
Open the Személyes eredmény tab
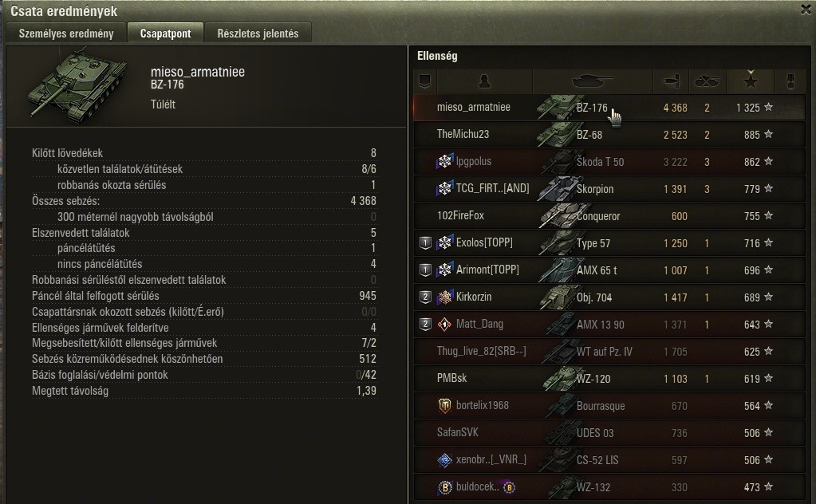[66, 33]
